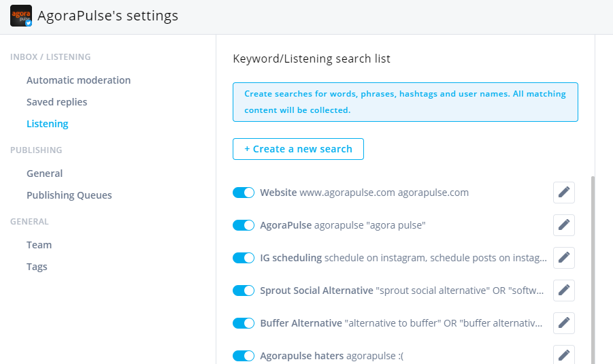Screen dimensions: 613x364
Task: Open Publishing Queues settings
Action: pos(69,195)
